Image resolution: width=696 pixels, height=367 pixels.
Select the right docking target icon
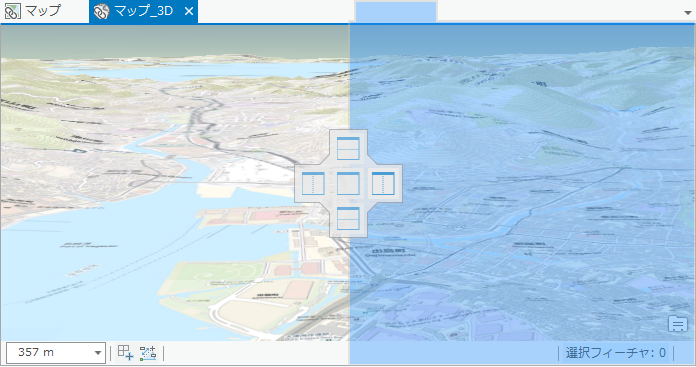[383, 183]
